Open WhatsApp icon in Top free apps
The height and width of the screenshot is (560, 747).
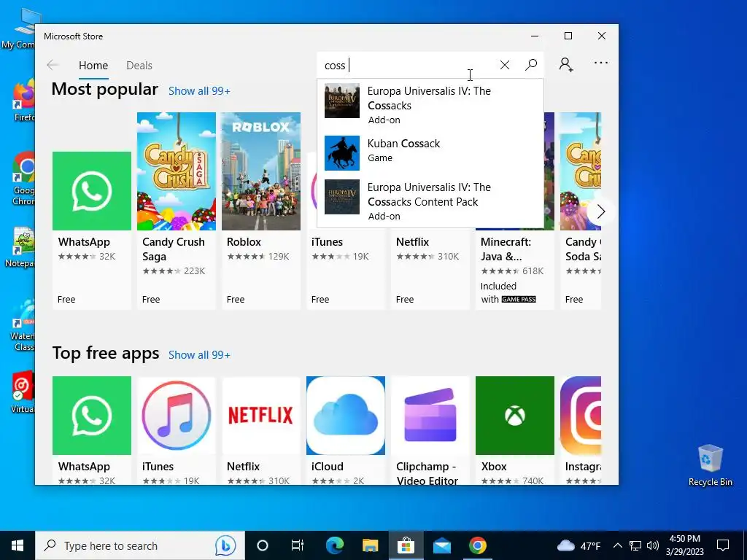(92, 415)
